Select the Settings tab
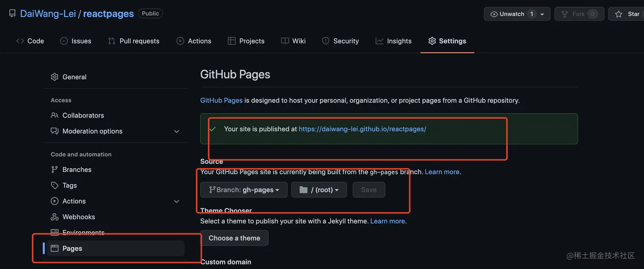This screenshot has height=269, width=644. pos(447,41)
